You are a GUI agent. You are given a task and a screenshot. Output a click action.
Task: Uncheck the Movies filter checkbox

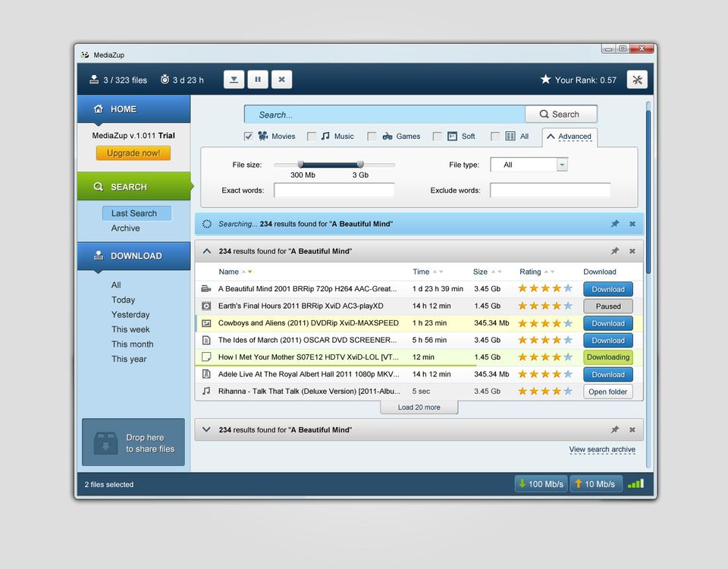tap(249, 136)
